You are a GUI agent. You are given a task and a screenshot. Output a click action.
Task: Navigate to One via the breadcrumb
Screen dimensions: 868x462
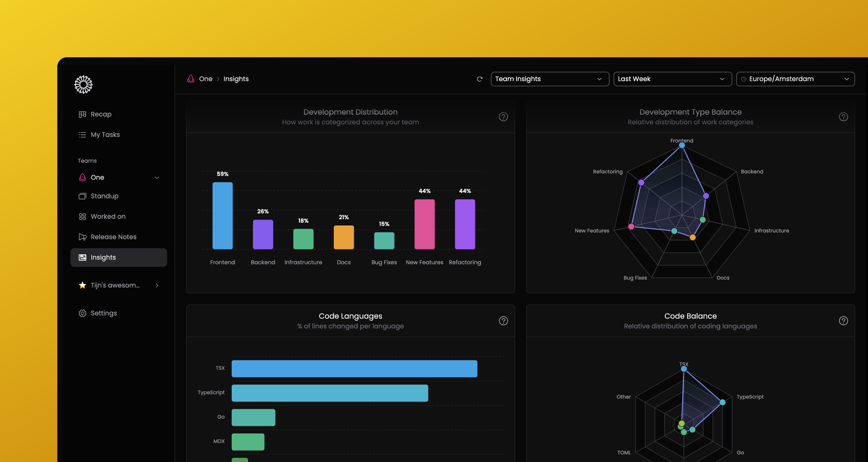point(206,79)
